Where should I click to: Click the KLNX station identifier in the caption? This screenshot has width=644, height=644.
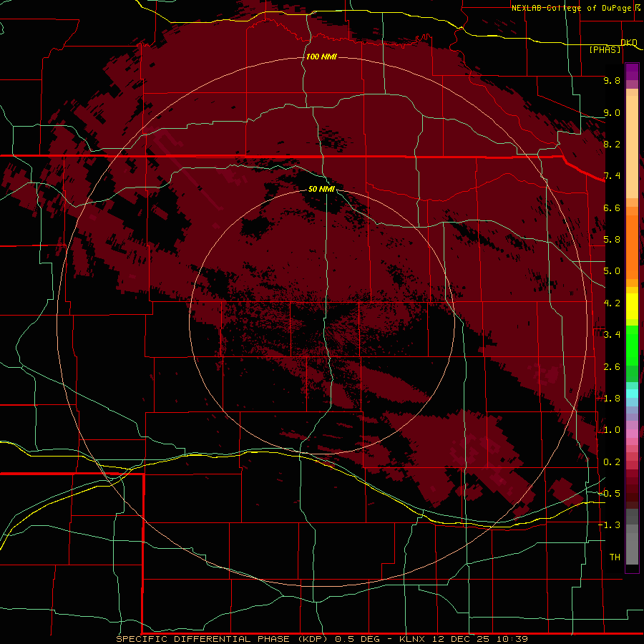tap(412, 639)
